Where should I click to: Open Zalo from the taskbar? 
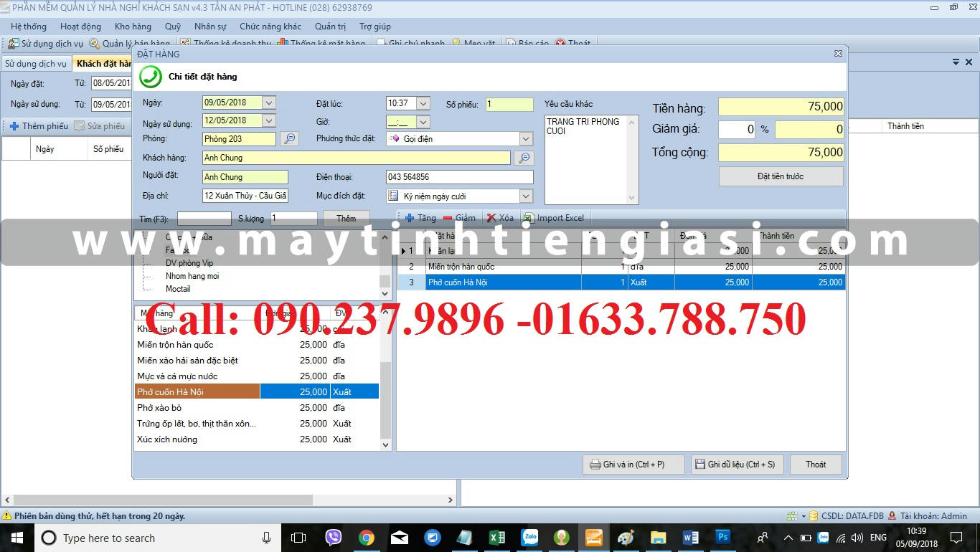(529, 538)
